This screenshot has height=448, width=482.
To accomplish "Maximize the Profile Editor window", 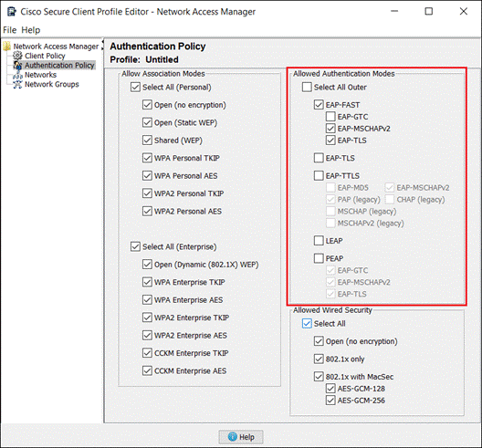I will click(x=428, y=11).
